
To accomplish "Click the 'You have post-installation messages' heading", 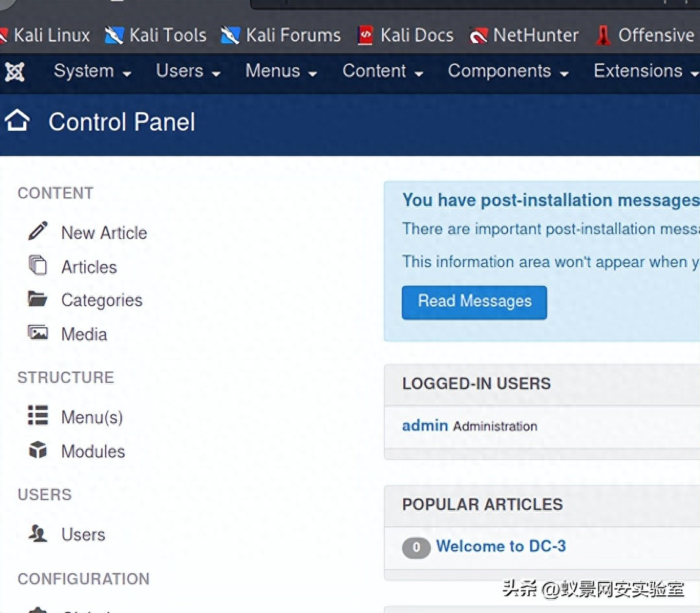I will coord(551,200).
